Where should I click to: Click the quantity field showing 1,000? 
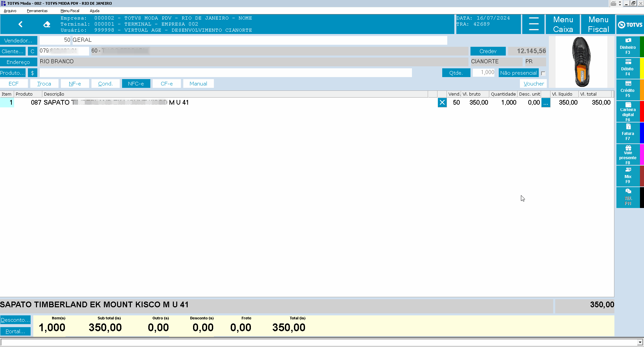484,73
